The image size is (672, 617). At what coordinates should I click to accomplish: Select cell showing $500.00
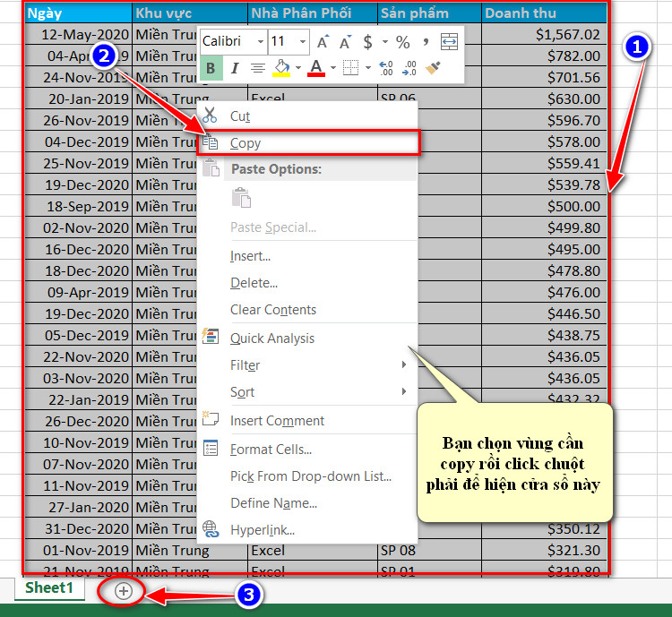pos(544,206)
